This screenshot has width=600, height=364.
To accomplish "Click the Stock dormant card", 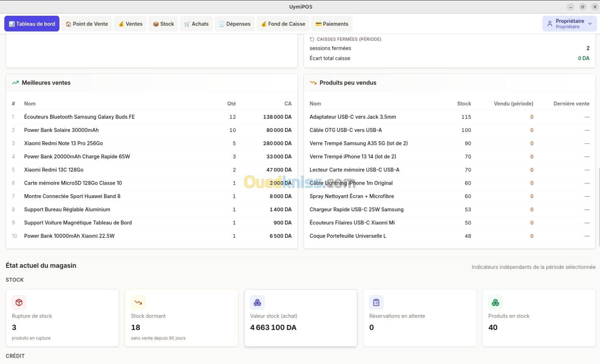I will point(181,318).
